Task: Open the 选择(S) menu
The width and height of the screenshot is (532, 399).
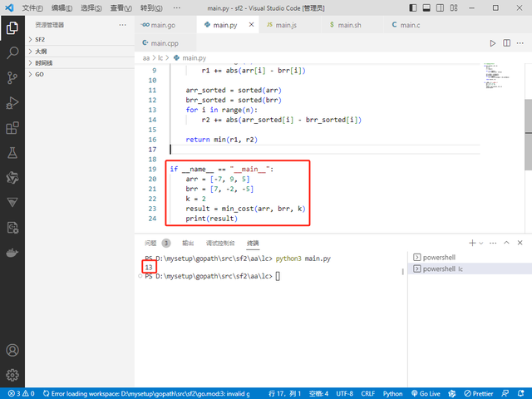Action: pos(91,7)
